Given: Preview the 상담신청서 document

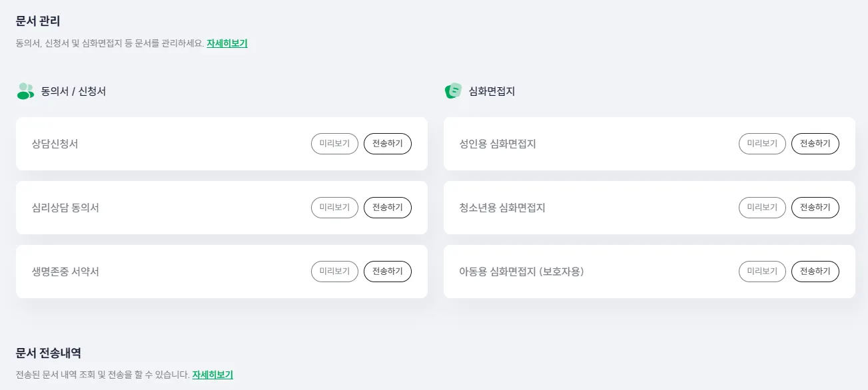Looking at the screenshot, I should pyautogui.click(x=334, y=144).
